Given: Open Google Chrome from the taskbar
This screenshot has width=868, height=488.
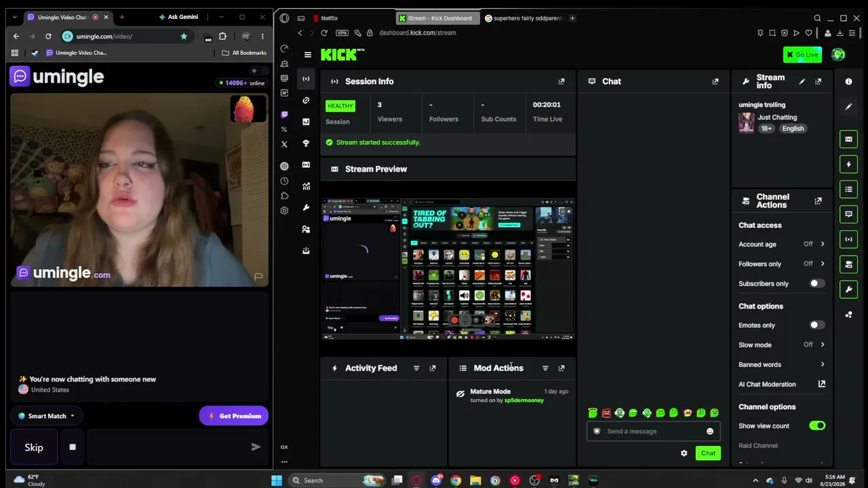Looking at the screenshot, I should click(x=456, y=481).
